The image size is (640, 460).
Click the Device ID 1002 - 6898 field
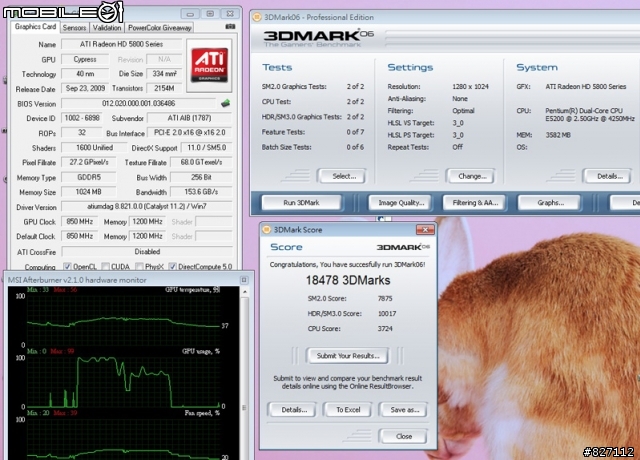pyautogui.click(x=82, y=118)
